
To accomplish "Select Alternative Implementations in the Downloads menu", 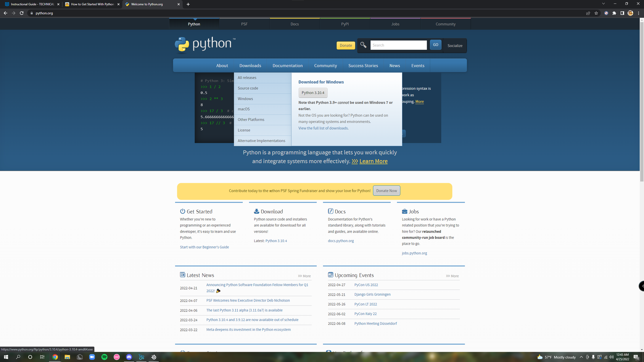I will 263,141.
